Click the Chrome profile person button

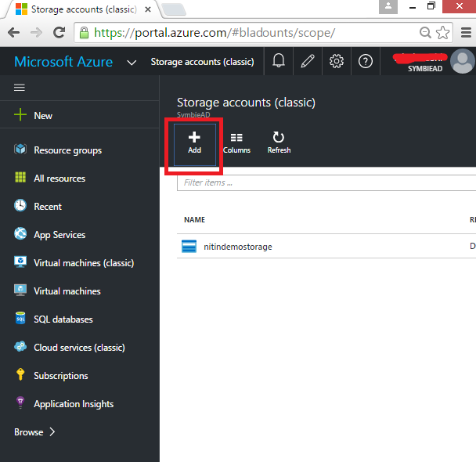(x=388, y=6)
